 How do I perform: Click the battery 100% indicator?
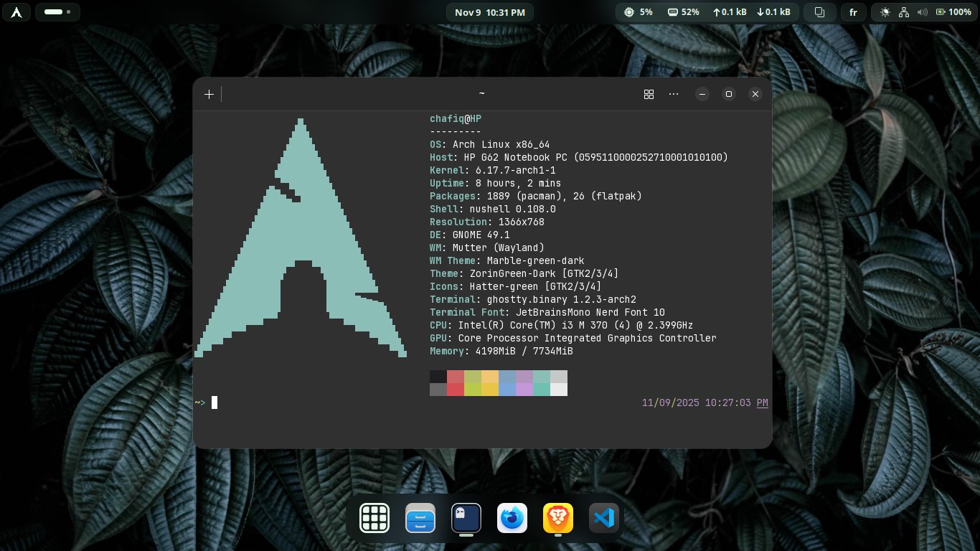click(953, 12)
